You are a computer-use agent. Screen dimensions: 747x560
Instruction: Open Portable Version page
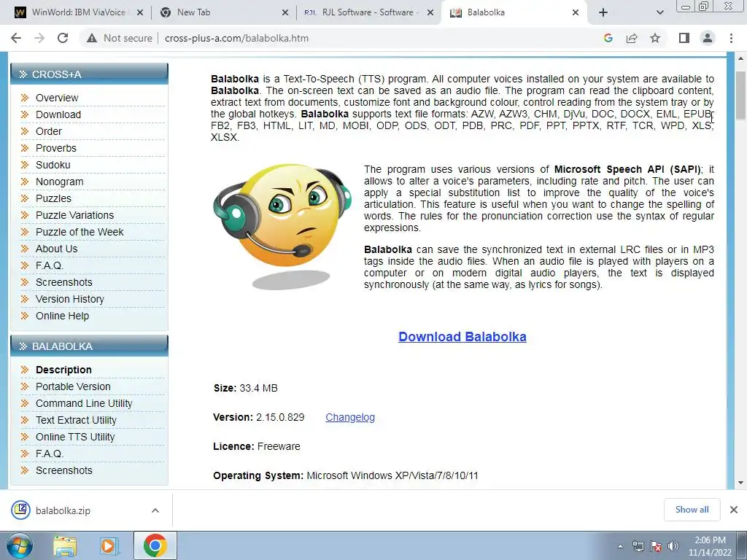pos(73,386)
